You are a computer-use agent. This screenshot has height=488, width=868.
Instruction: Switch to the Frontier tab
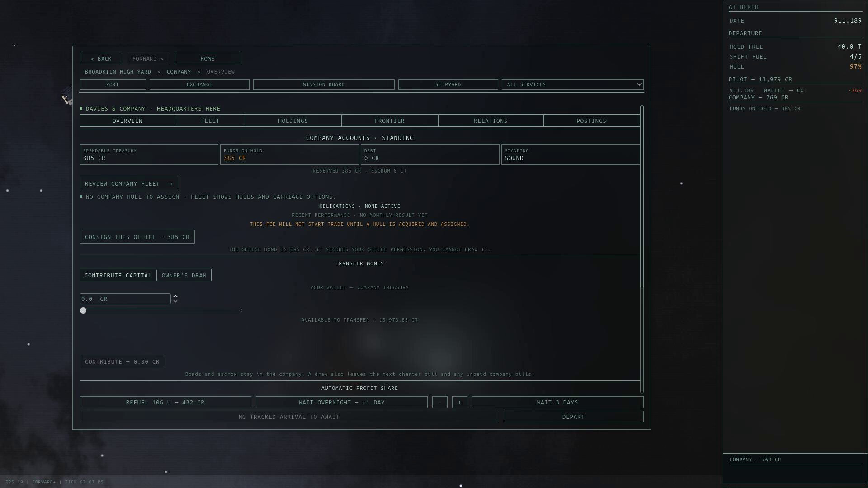(390, 121)
